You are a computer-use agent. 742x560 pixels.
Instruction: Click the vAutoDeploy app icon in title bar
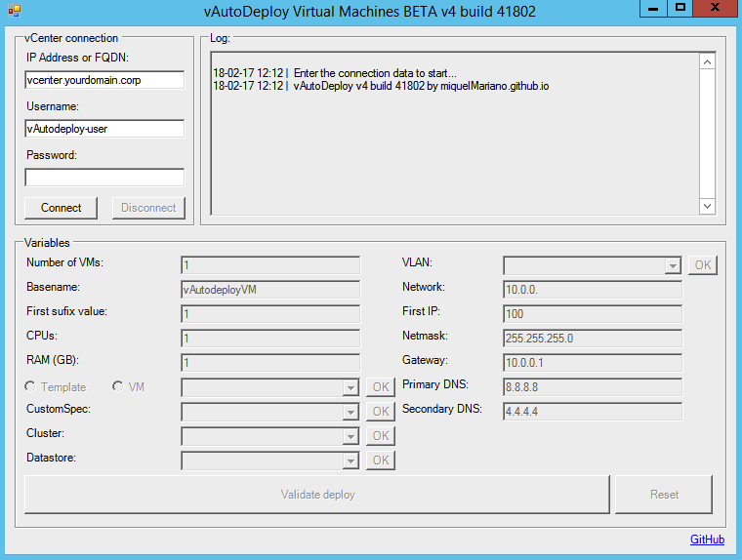click(x=15, y=11)
